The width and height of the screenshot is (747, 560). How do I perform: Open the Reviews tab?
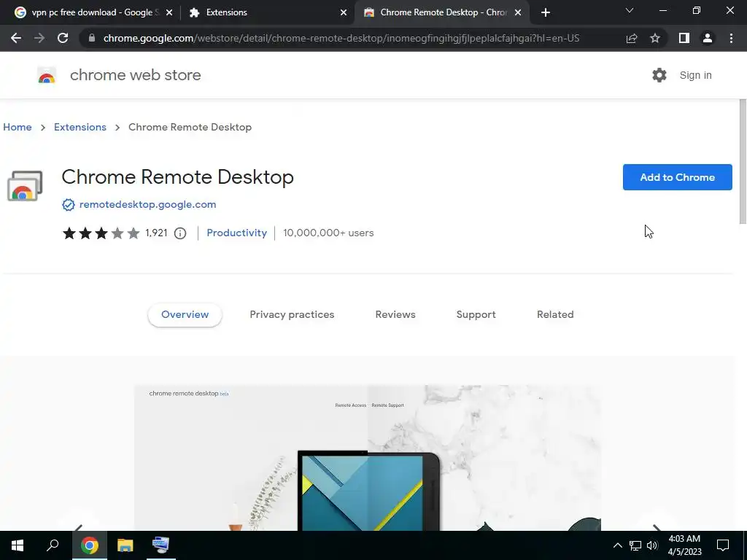[395, 315]
